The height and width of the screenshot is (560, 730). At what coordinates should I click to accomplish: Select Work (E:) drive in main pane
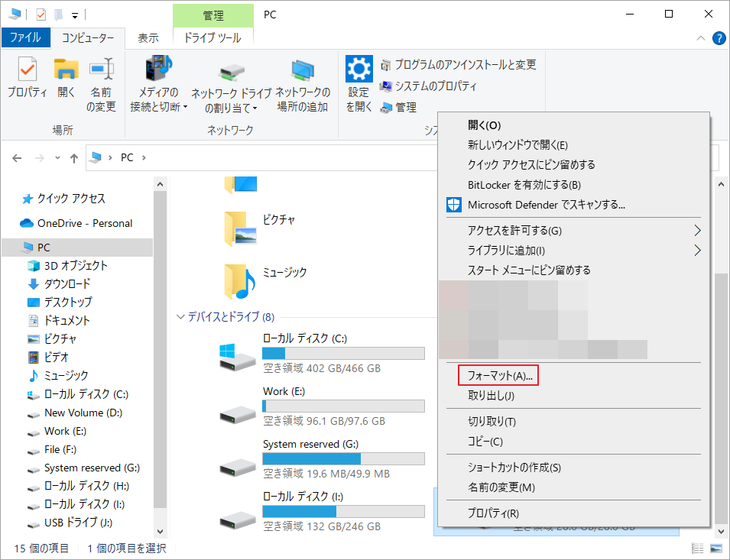coord(322,406)
